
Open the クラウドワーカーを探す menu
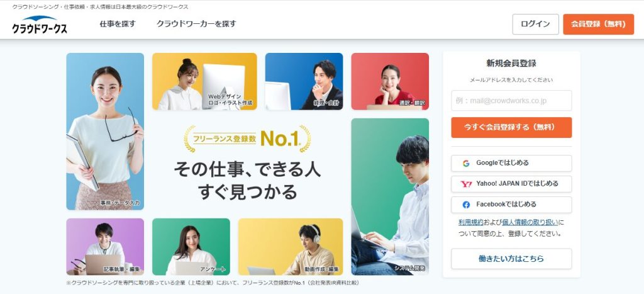(x=196, y=24)
